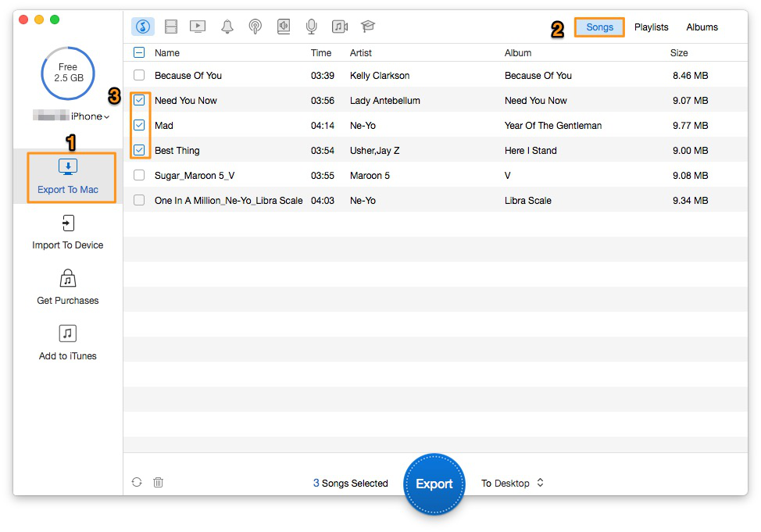The width and height of the screenshot is (761, 532).
Task: Click the Lady Antebellum artist cell
Action: coord(385,101)
